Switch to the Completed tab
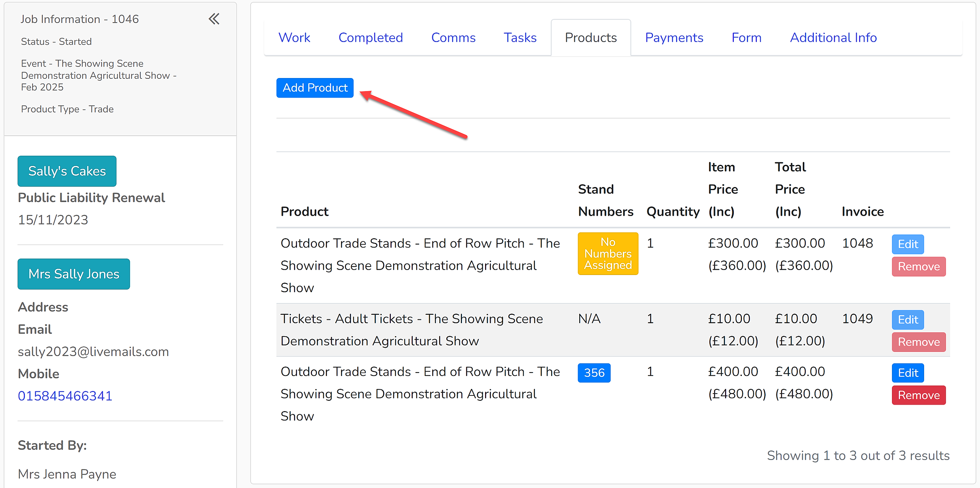 coord(371,37)
